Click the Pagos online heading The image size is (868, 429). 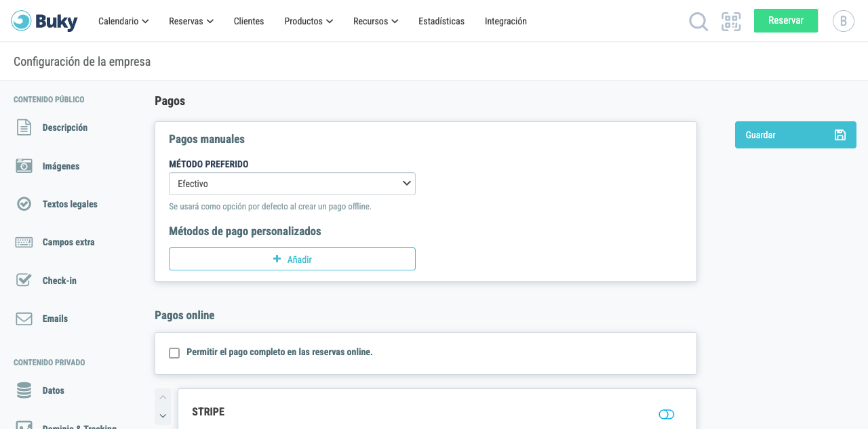click(x=184, y=315)
